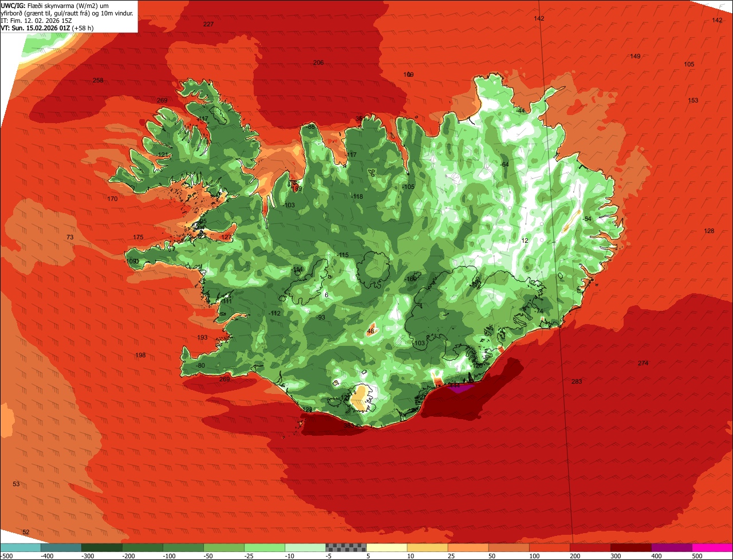Click the ocean value 53

(16, 484)
